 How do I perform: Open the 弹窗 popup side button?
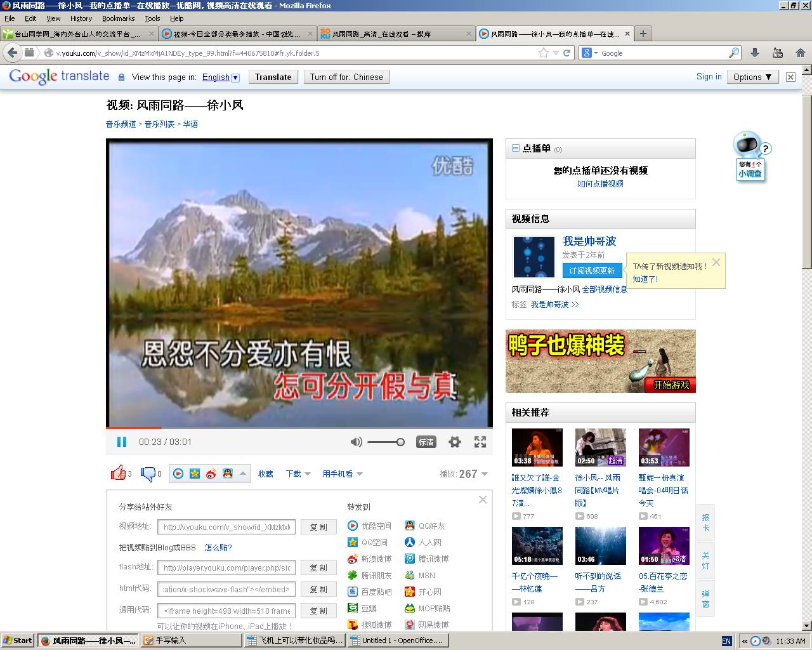pos(705,599)
